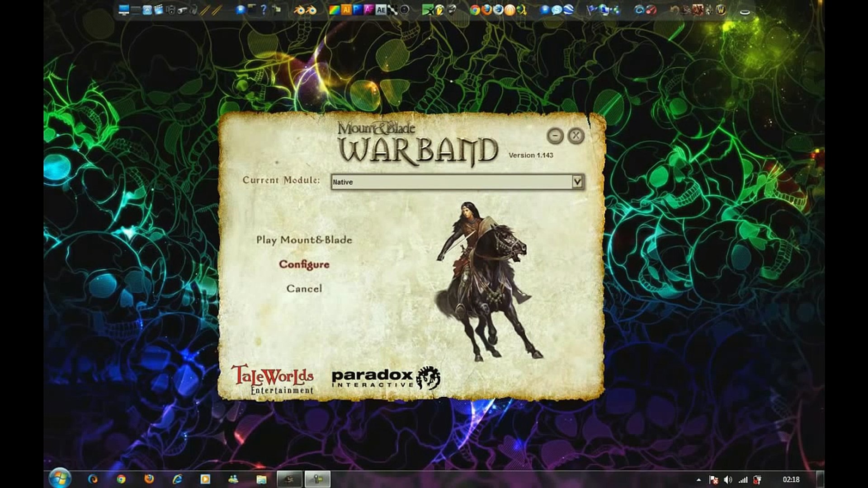This screenshot has width=868, height=488.
Task: Click the blue question mark help icon
Action: (264, 9)
